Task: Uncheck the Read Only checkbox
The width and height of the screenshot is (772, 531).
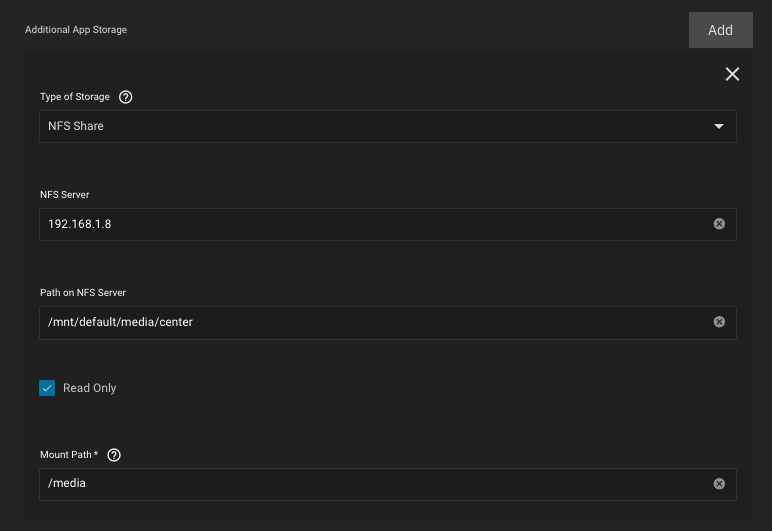Action: pos(47,388)
